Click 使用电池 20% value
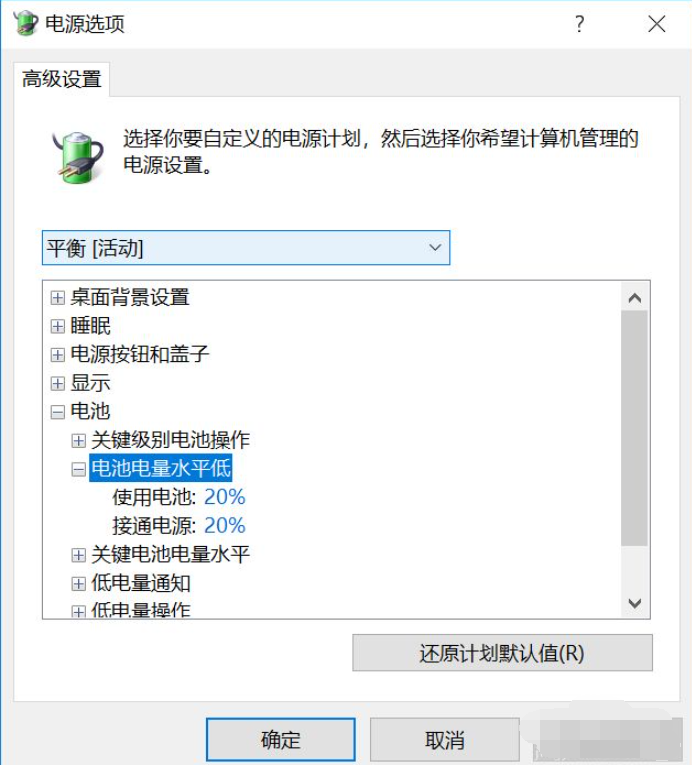This screenshot has width=692, height=765. click(224, 497)
